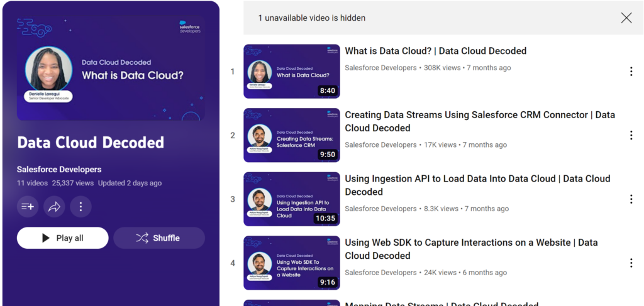Image resolution: width=644 pixels, height=306 pixels.
Task: Open options menu for What is Data Cloud video
Action: [631, 72]
